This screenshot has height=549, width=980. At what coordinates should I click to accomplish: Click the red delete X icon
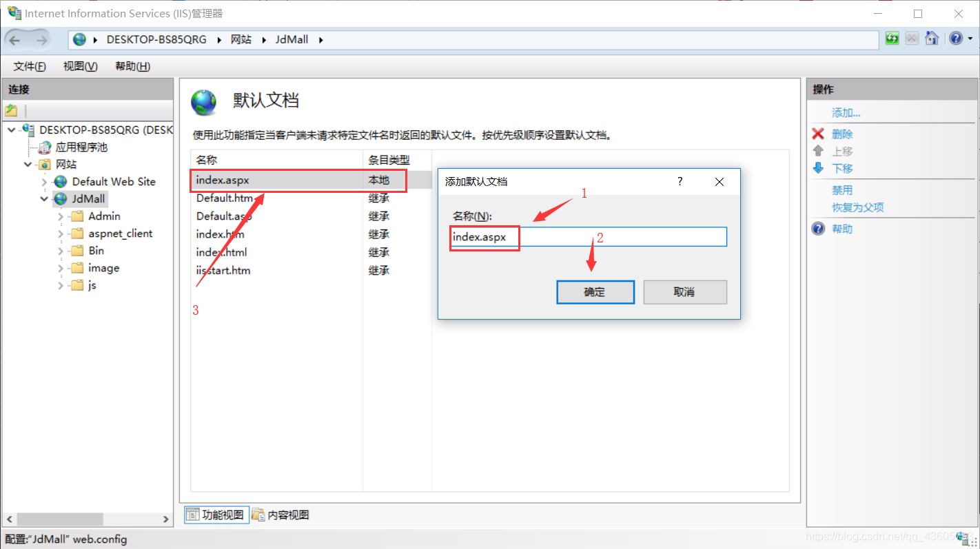[x=818, y=134]
